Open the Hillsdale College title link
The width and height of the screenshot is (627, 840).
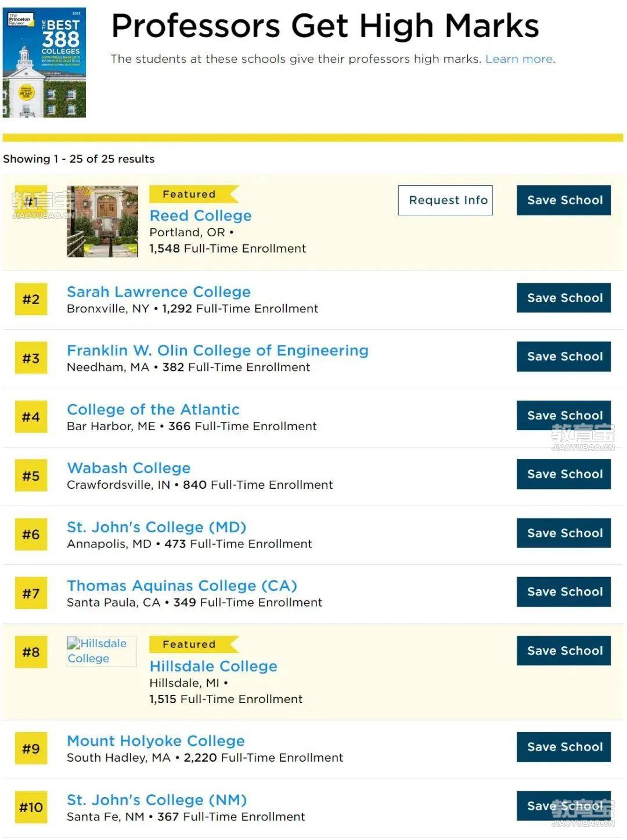click(x=214, y=666)
